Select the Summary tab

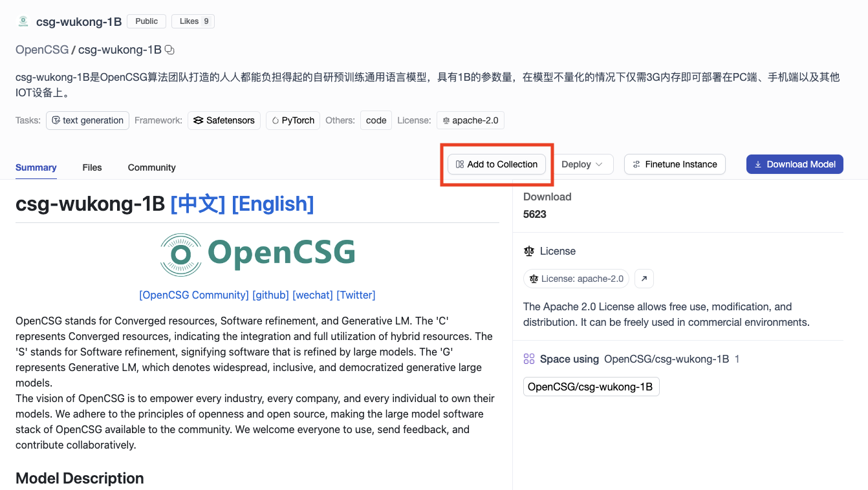click(36, 167)
